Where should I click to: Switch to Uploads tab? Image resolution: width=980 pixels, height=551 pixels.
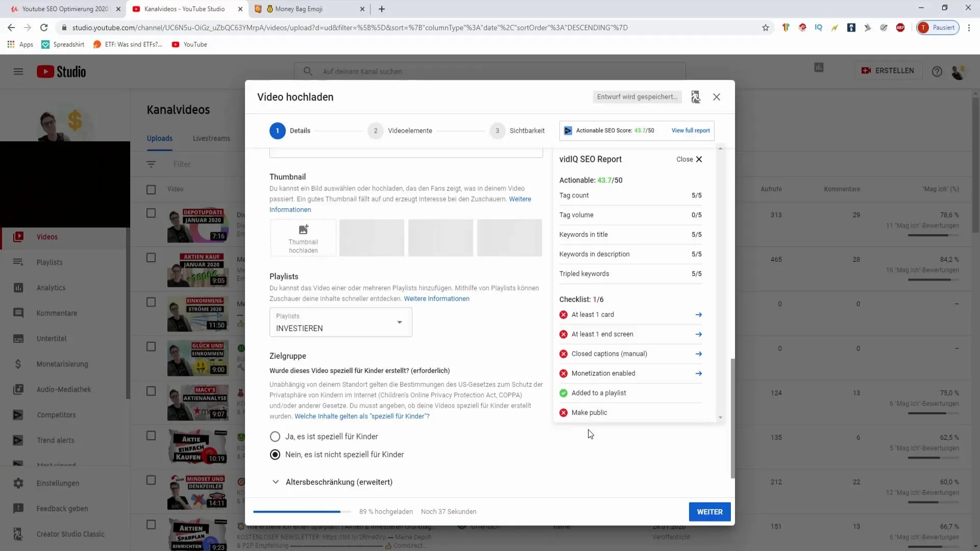pos(160,139)
